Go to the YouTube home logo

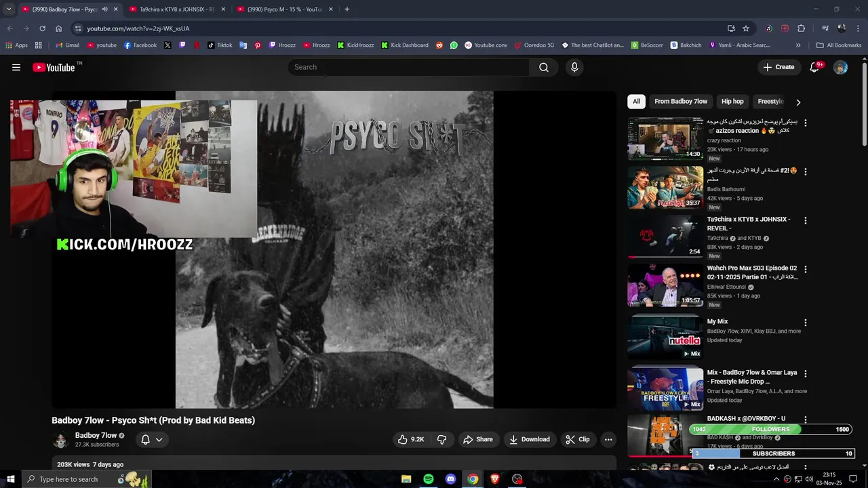(54, 67)
